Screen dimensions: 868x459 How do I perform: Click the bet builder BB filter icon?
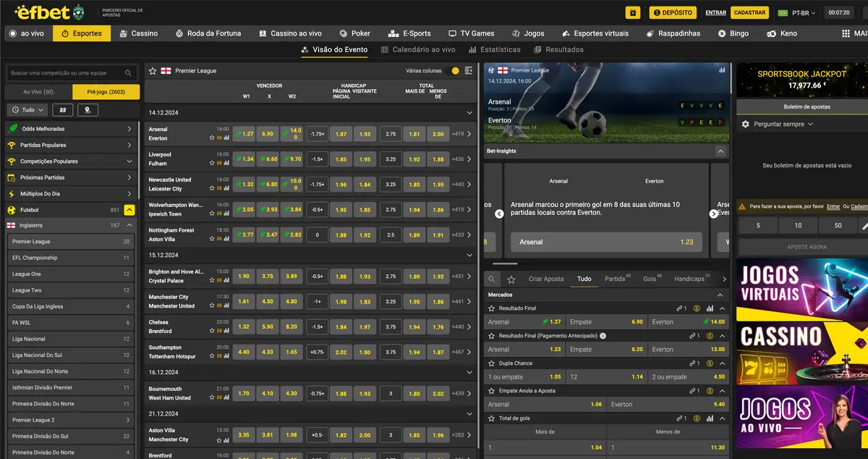click(x=62, y=110)
